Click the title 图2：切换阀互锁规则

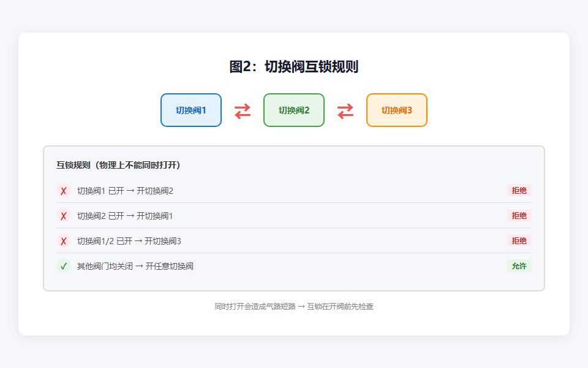pos(293,66)
